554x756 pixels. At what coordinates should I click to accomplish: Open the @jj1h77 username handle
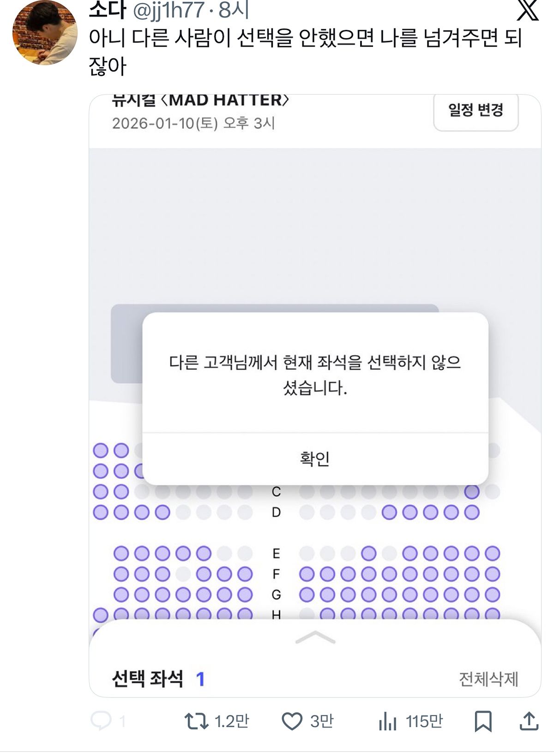tap(169, 10)
